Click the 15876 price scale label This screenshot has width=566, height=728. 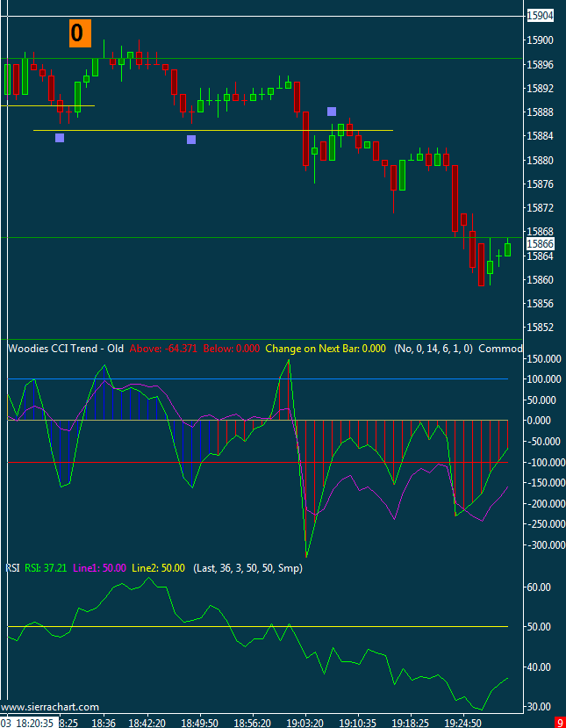541,184
